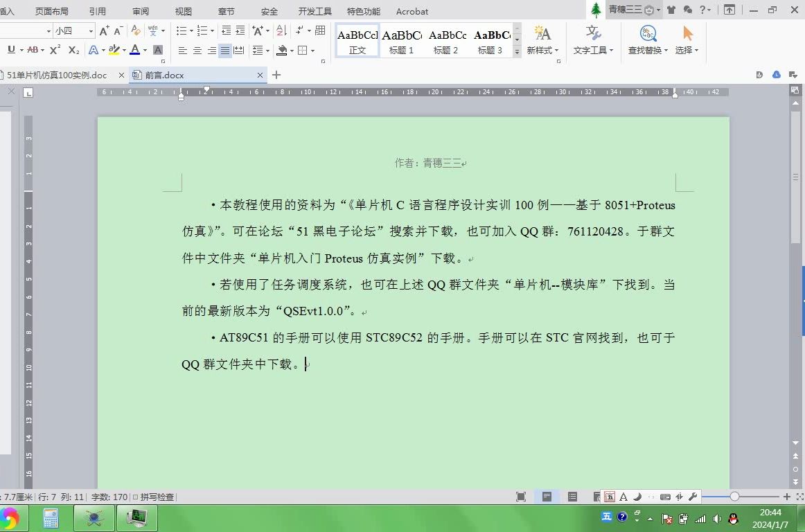
Task: Apply numbered list formatting
Action: coord(202,30)
